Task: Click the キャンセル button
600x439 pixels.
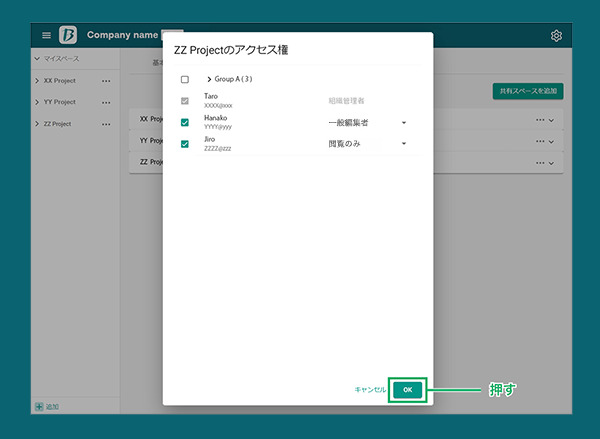Action: coord(369,389)
